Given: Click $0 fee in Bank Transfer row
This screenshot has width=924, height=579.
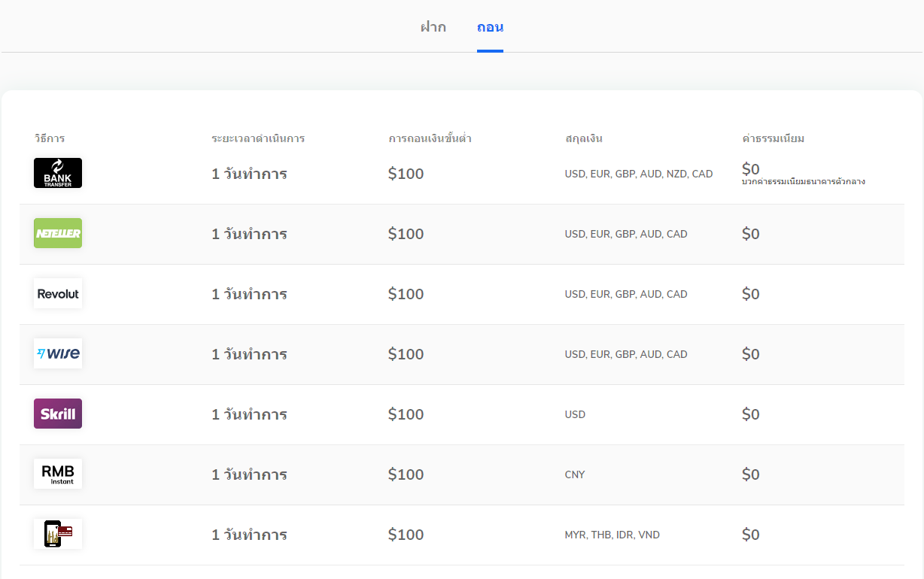Looking at the screenshot, I should pos(751,168).
